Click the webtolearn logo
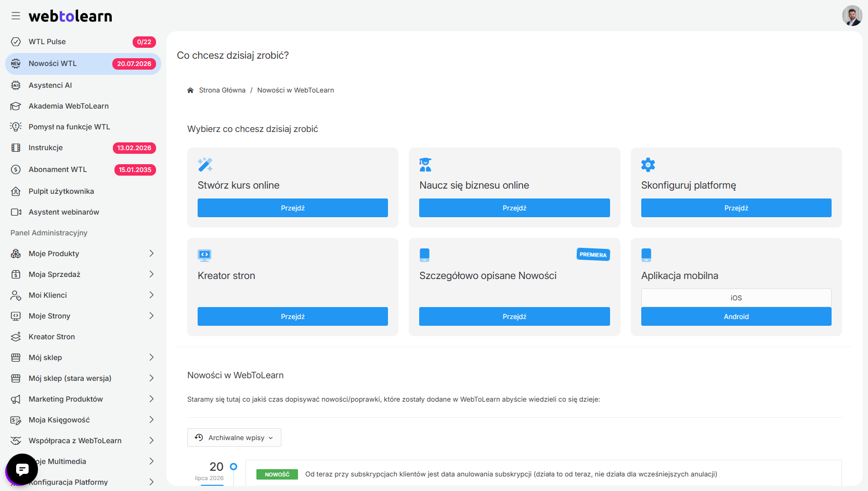 click(70, 16)
